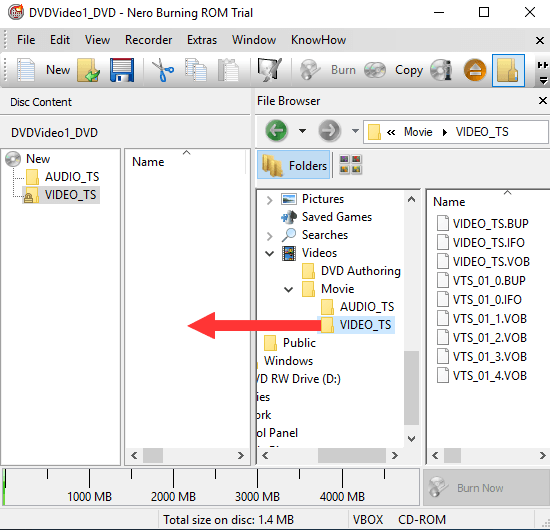The image size is (550, 530).
Task: Select the DVD RW Drive (D:) entry
Action: click(299, 379)
